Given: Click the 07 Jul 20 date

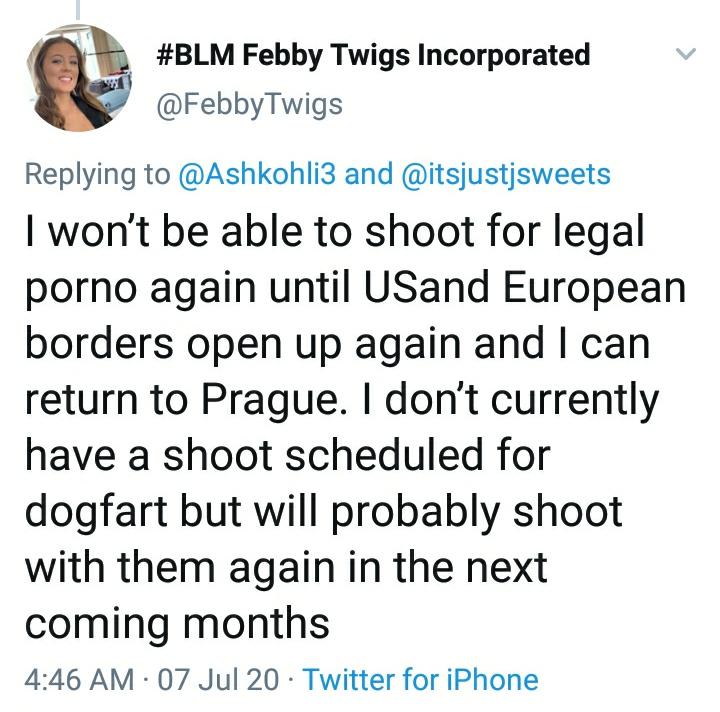Looking at the screenshot, I should coord(218,680).
